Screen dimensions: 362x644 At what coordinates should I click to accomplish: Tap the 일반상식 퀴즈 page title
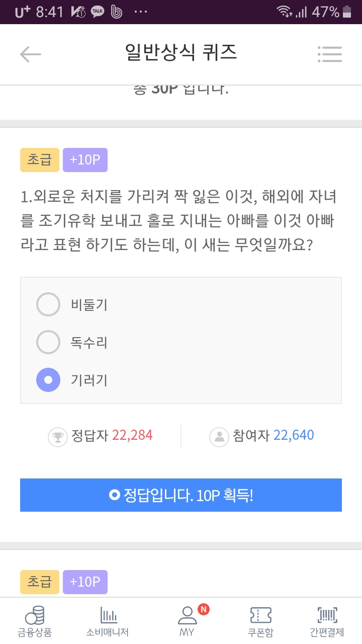coord(181,52)
